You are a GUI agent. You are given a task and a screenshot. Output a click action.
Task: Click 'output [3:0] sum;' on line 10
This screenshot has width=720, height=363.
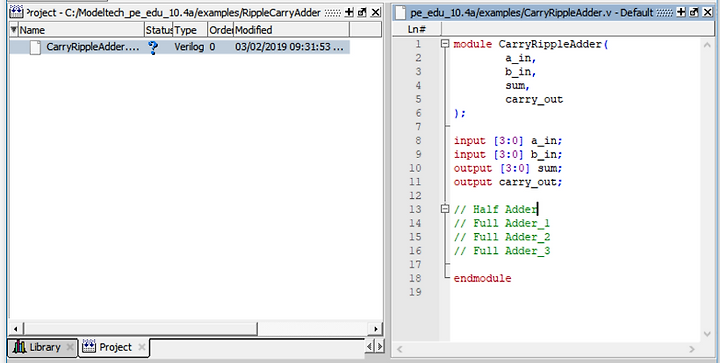click(x=508, y=168)
